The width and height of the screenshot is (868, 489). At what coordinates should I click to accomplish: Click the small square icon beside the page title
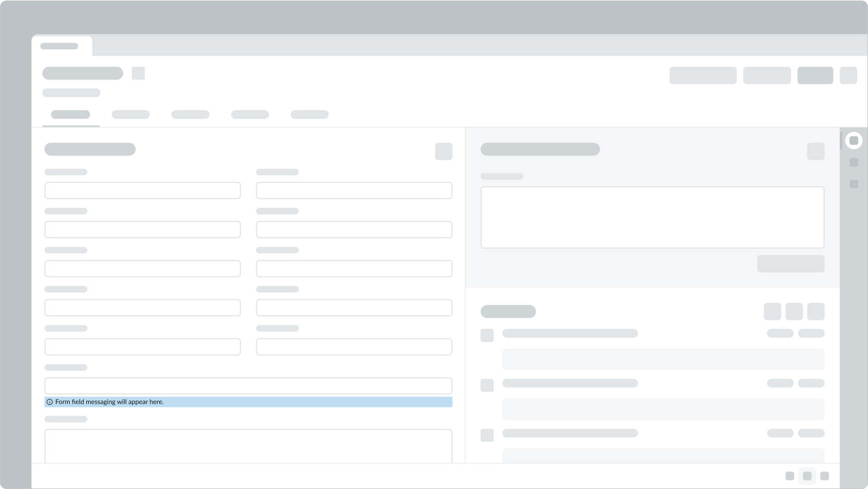(x=138, y=73)
